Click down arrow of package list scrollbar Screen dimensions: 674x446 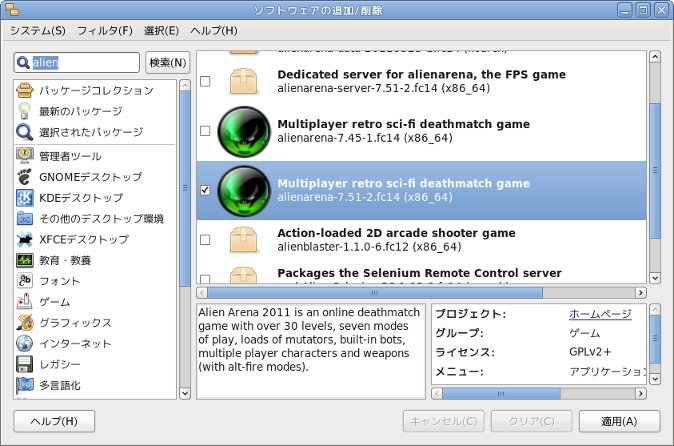[655, 278]
